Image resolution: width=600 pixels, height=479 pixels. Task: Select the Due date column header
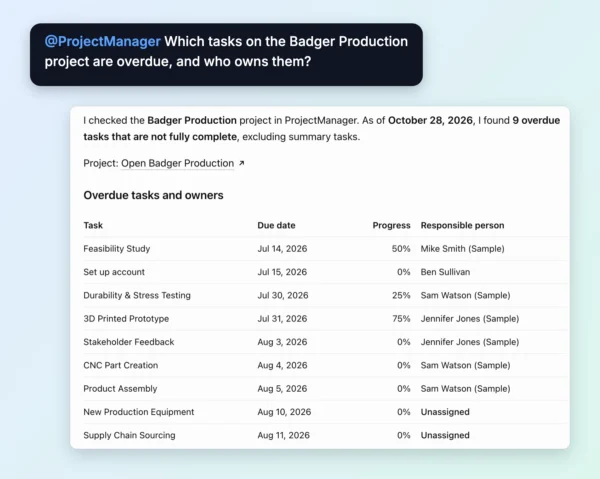pyautogui.click(x=276, y=225)
